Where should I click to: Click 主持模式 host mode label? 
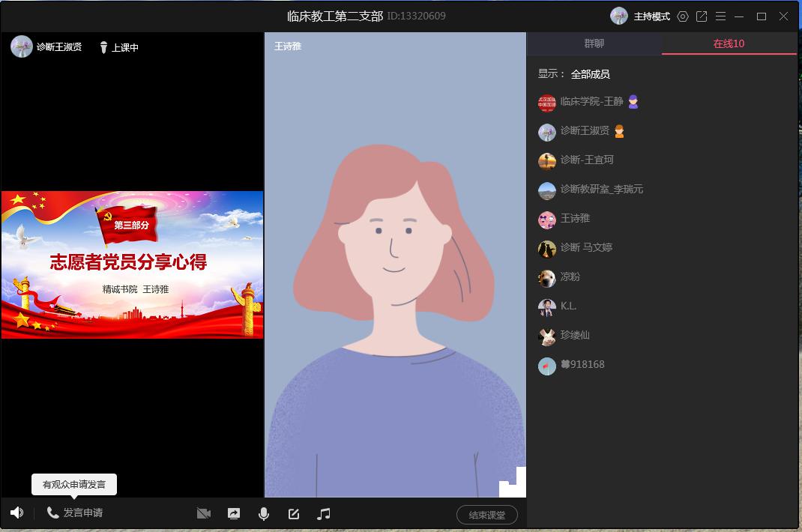coord(651,16)
